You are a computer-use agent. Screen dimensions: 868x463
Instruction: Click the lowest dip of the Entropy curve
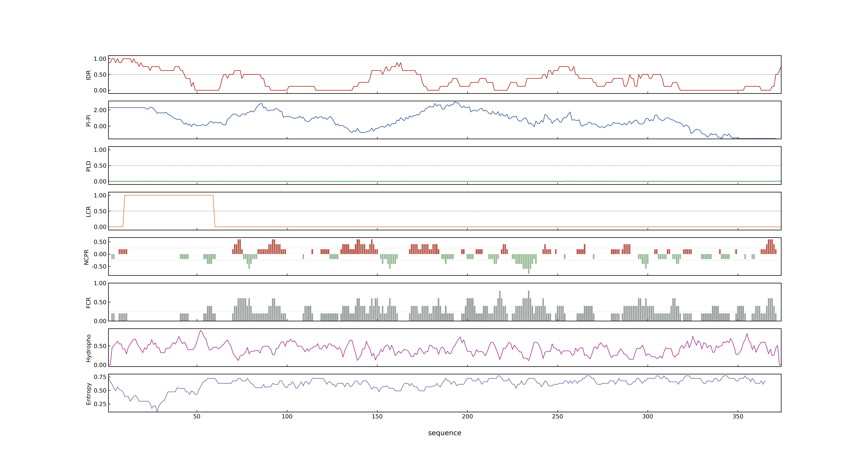pyautogui.click(x=157, y=411)
